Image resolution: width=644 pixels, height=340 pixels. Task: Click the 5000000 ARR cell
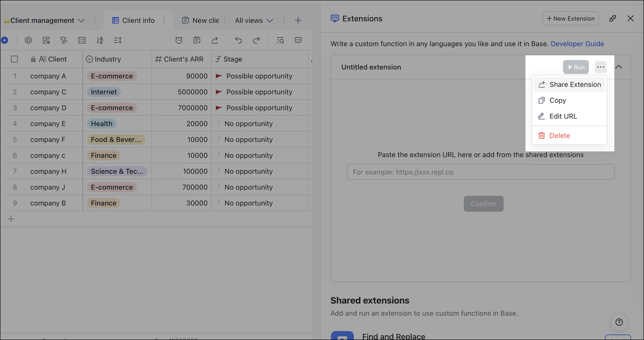[x=182, y=92]
